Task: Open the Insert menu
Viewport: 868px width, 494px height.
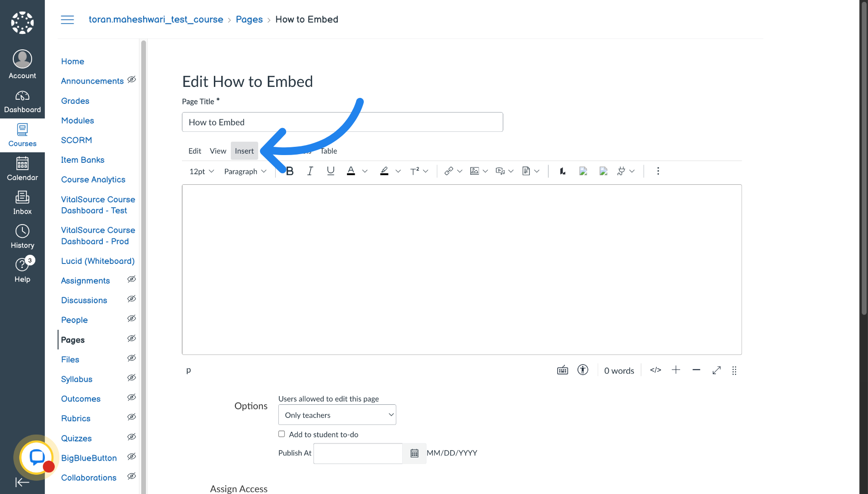Action: (x=244, y=151)
